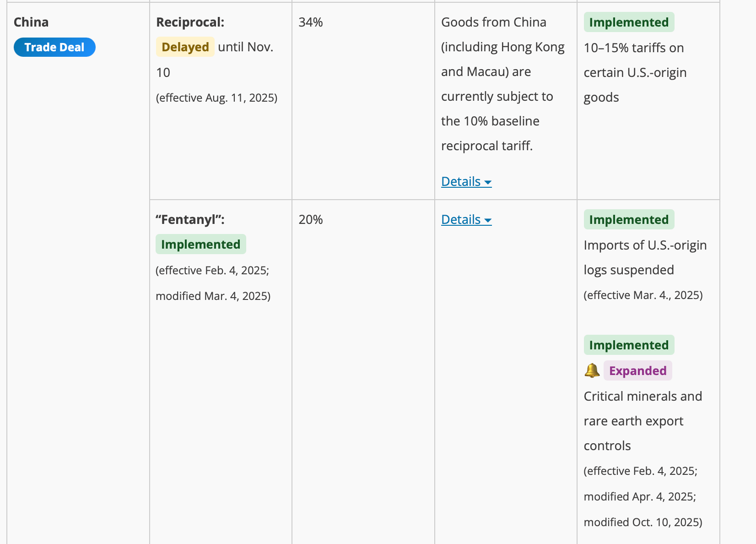Click Implemented badge above the Expanded label
This screenshot has height=544, width=756.
pos(628,345)
